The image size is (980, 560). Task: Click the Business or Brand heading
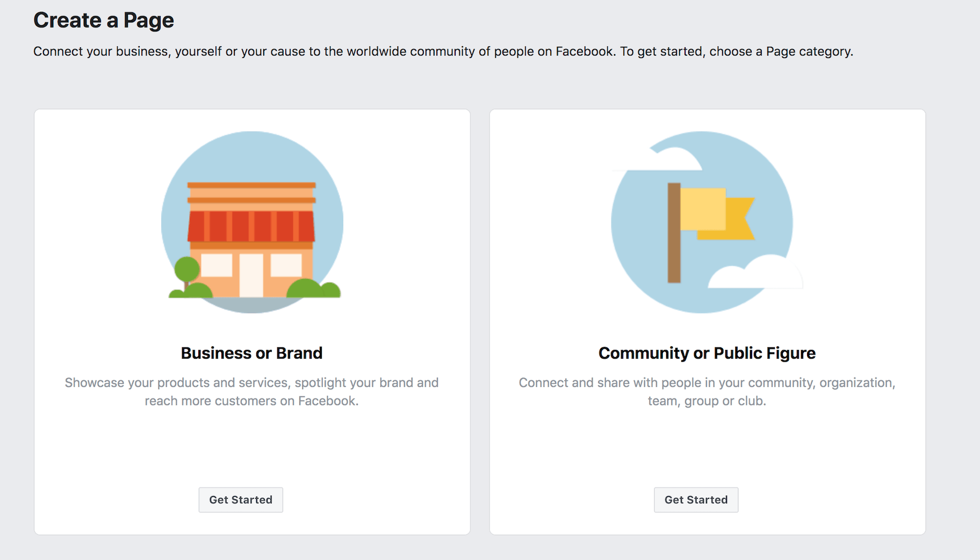[x=251, y=353]
